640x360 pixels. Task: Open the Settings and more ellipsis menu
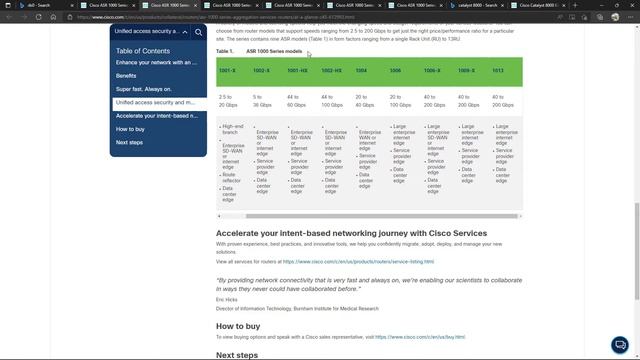630,17
